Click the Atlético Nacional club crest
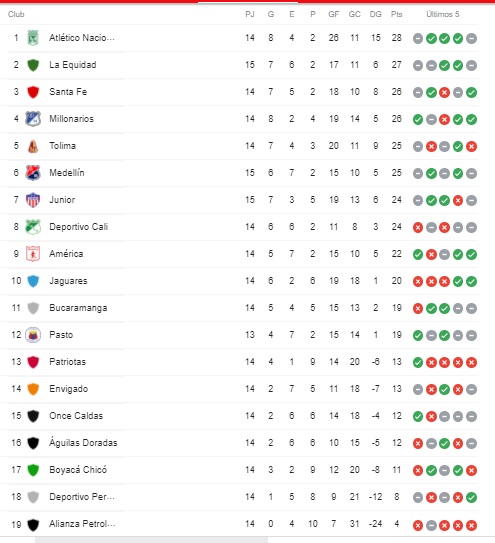Viewport: 495px width, 543px height. tap(33, 38)
